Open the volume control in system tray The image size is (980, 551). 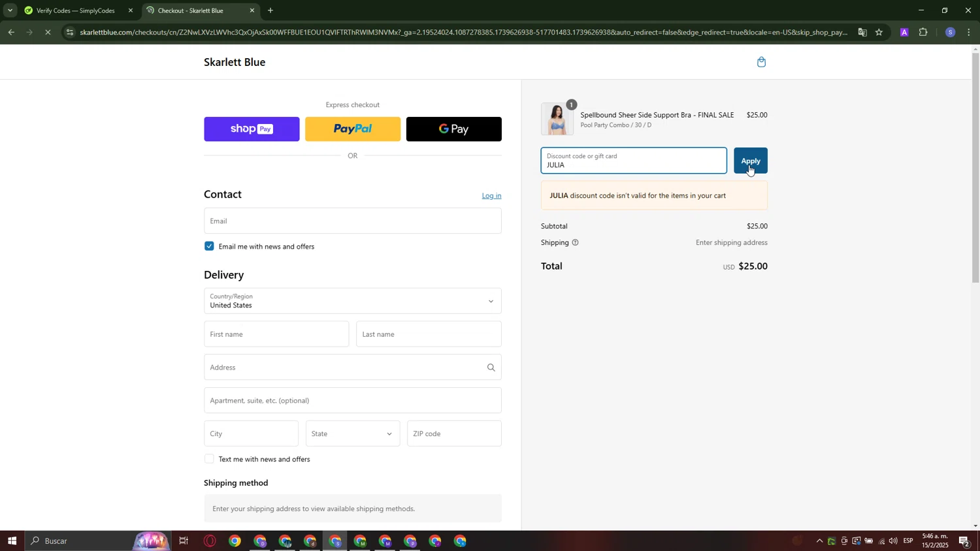pos(893,541)
